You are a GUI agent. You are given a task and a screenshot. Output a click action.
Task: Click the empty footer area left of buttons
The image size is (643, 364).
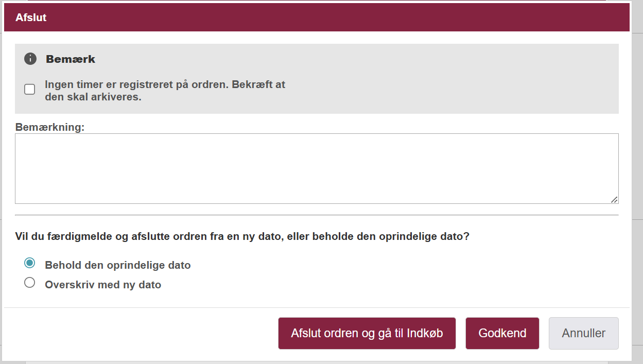pos(139,333)
